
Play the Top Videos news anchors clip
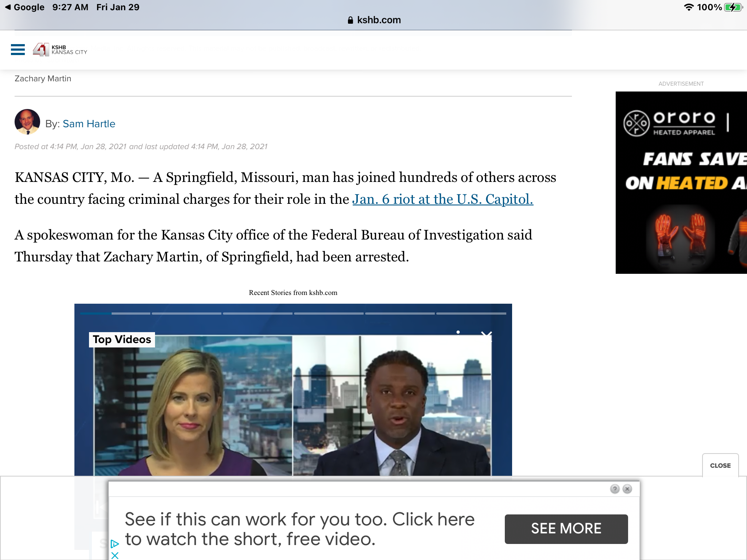pyautogui.click(x=293, y=405)
